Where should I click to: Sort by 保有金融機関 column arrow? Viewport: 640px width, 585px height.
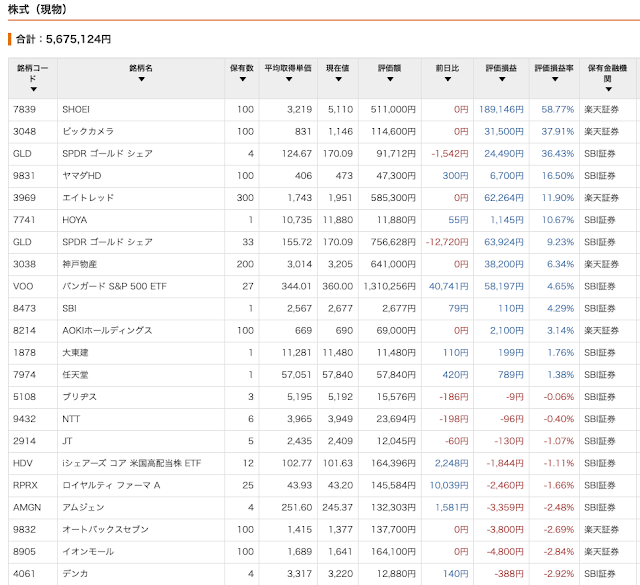(609, 89)
